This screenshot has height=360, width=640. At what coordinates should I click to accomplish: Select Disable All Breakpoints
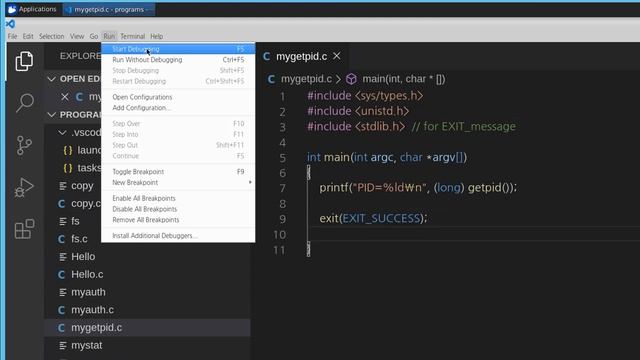178,209
